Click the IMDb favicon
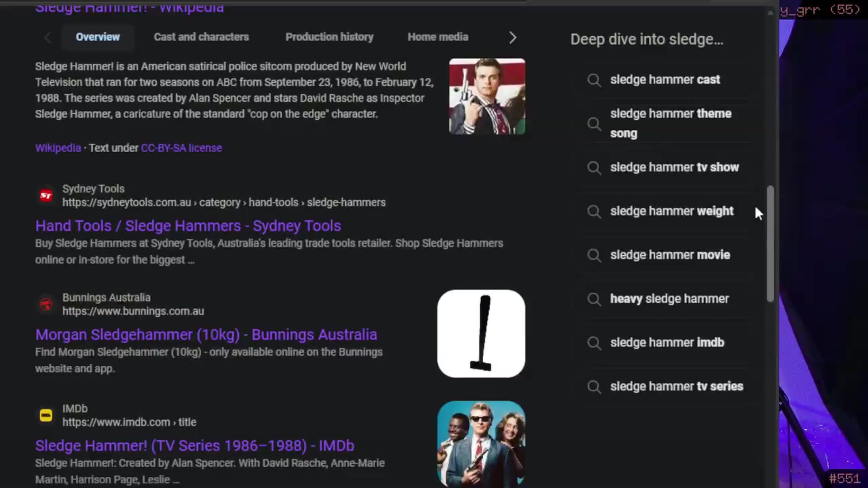 [46, 415]
